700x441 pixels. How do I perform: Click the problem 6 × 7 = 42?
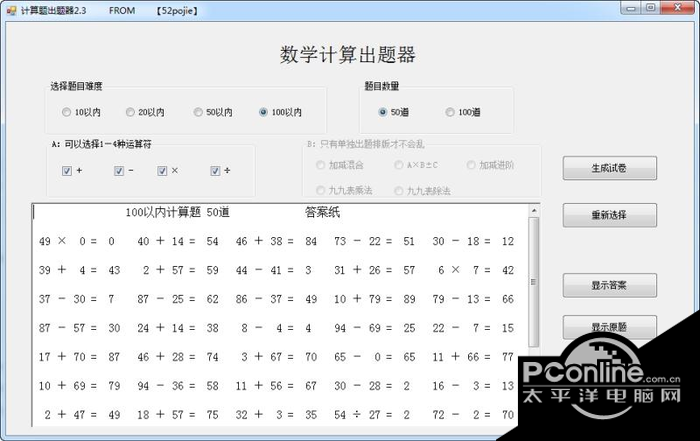tap(476, 270)
